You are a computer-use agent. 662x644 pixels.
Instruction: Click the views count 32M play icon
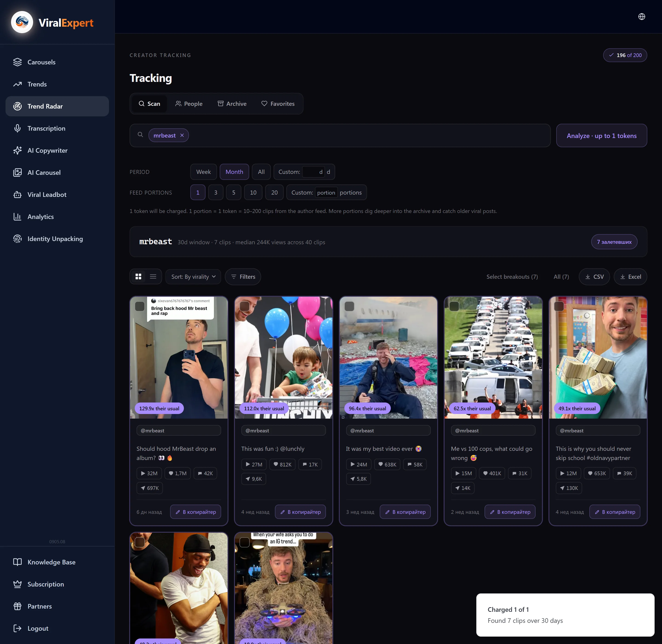coord(143,474)
